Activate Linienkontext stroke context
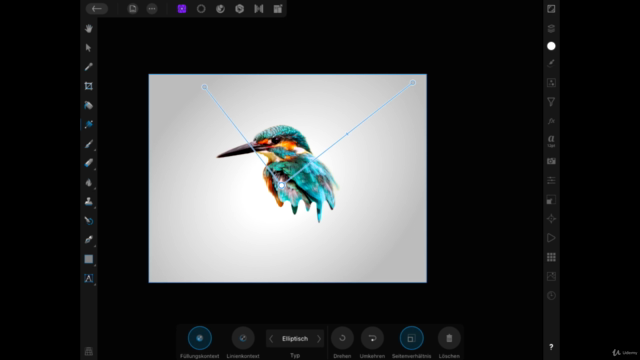This screenshot has height=360, width=640. click(243, 338)
